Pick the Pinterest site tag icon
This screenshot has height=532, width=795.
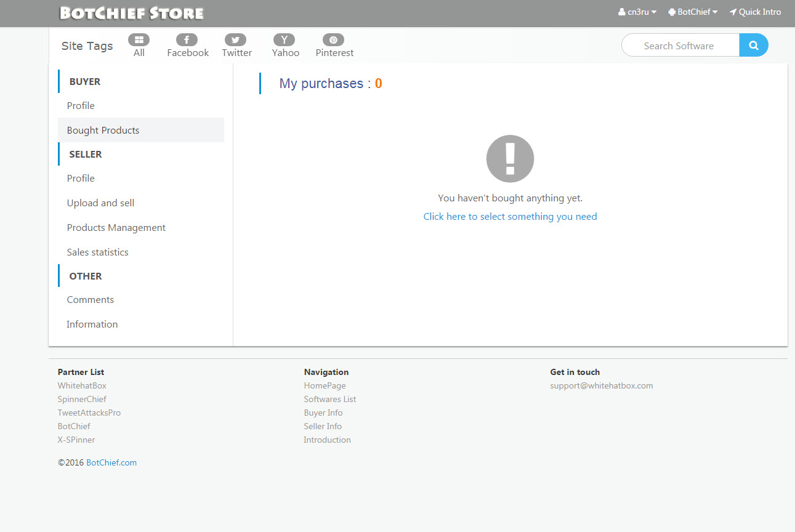click(x=333, y=40)
